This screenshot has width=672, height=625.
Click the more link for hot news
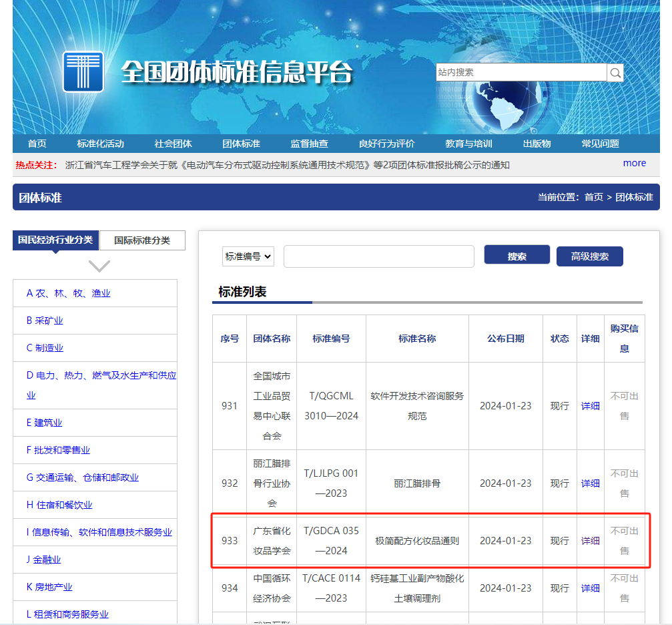(634, 164)
